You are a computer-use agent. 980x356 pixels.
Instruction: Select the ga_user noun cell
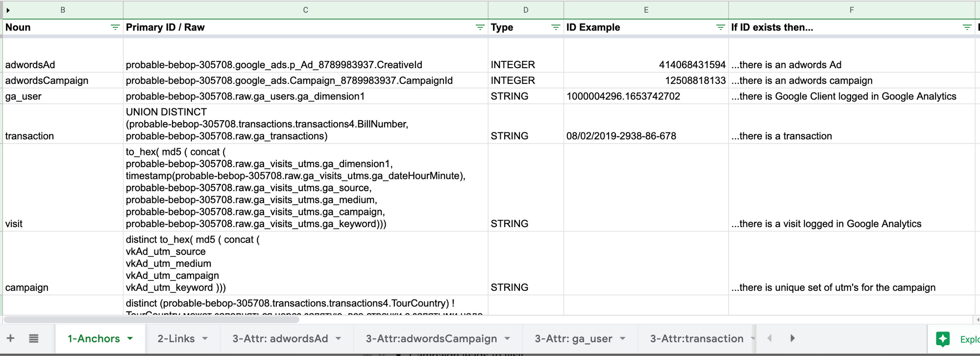click(x=63, y=96)
